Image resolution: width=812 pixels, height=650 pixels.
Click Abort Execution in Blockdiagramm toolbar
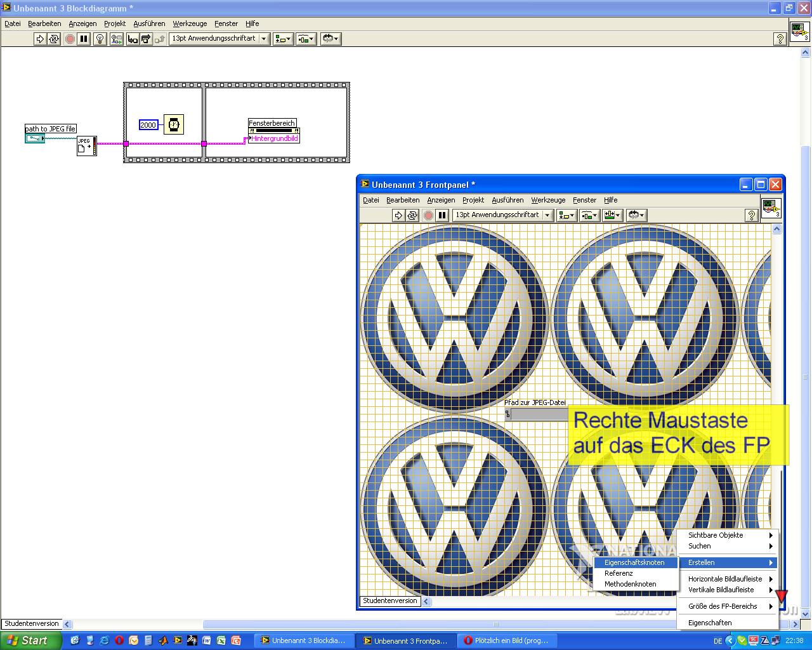coord(70,39)
